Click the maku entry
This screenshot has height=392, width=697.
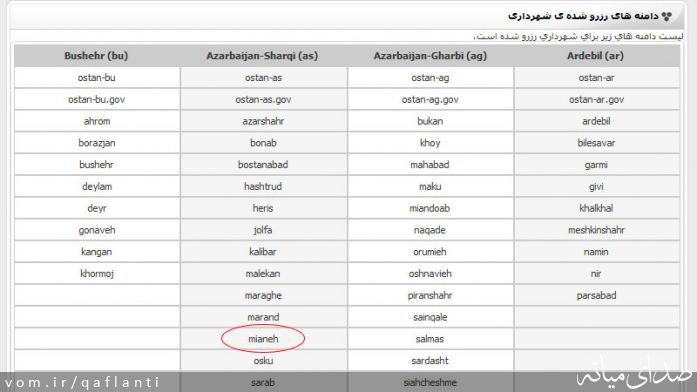430,187
